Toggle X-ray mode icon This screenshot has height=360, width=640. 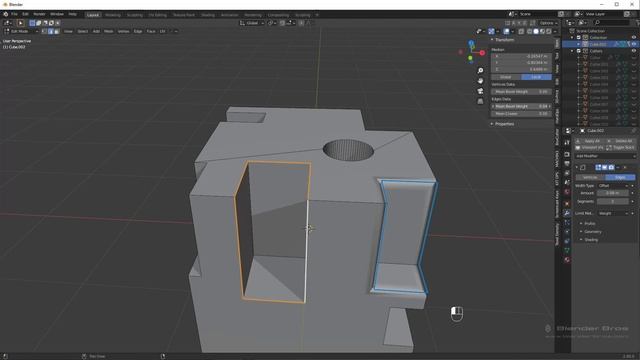tap(521, 31)
